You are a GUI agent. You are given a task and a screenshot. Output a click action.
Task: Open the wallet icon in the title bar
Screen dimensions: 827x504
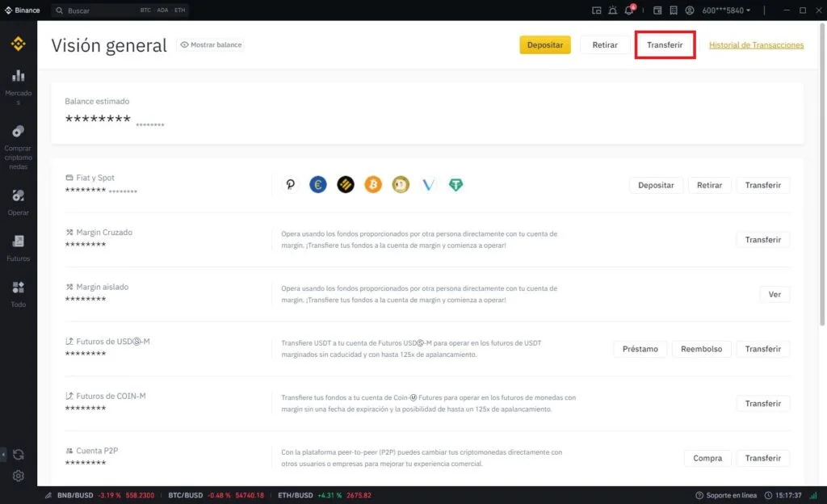pyautogui.click(x=657, y=10)
